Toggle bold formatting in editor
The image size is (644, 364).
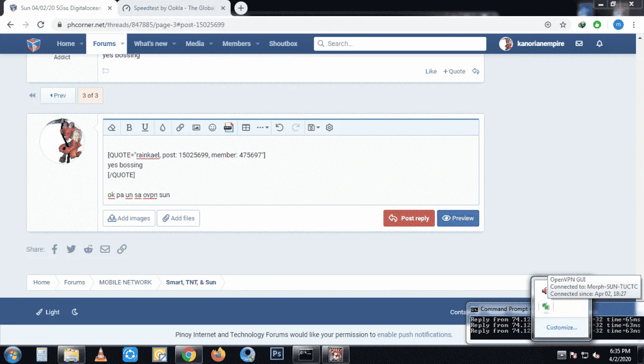coord(129,127)
